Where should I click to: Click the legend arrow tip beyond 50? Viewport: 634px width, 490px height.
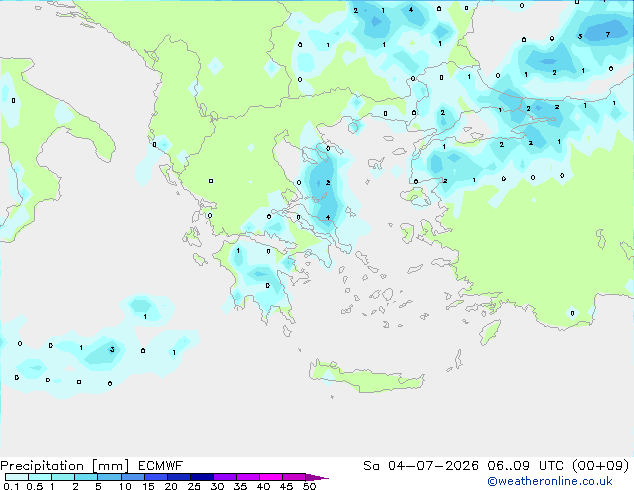click(317, 477)
